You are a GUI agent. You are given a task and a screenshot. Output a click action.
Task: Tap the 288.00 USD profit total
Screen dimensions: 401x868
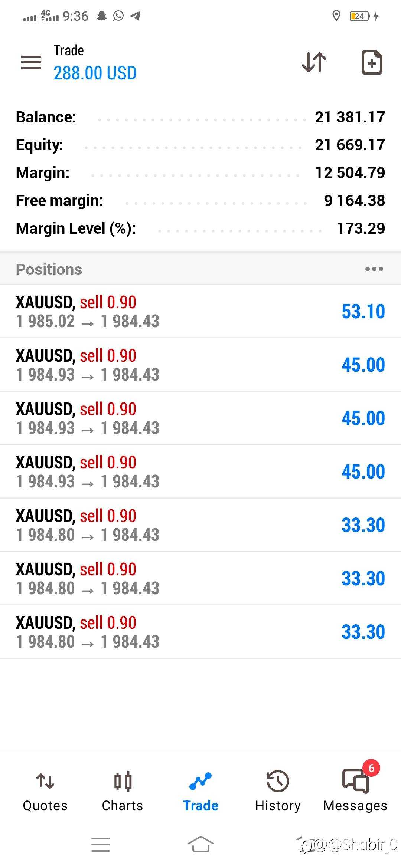click(x=95, y=73)
